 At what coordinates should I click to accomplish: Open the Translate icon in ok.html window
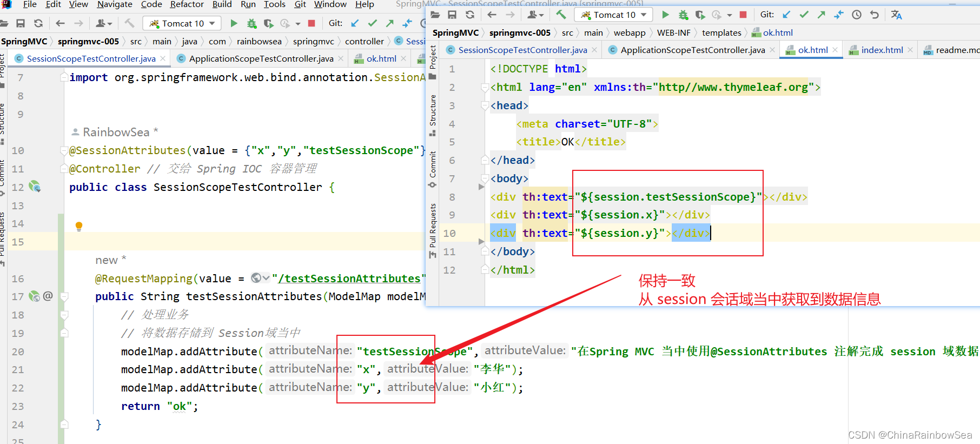coord(897,15)
